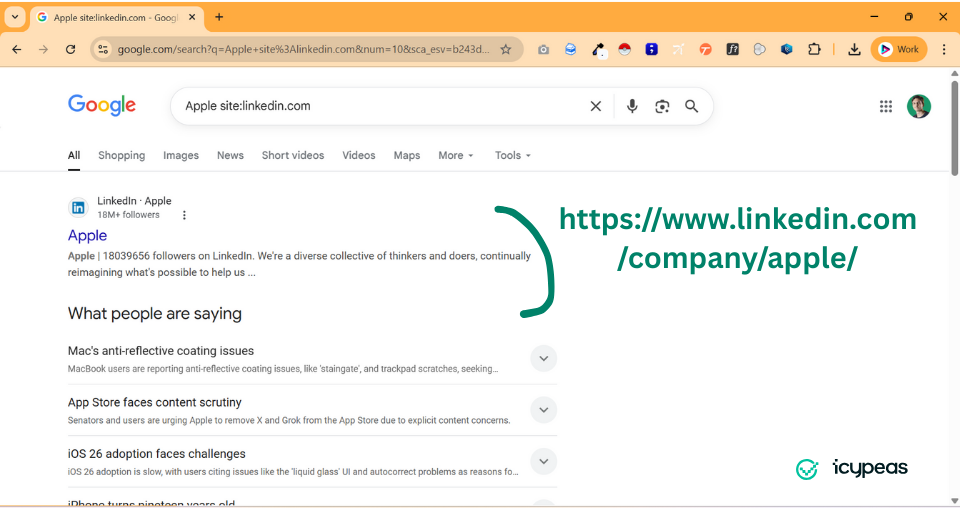Screen dimensions: 960x510
Task: Click the LinkedIn · Apple source name
Action: tap(134, 201)
